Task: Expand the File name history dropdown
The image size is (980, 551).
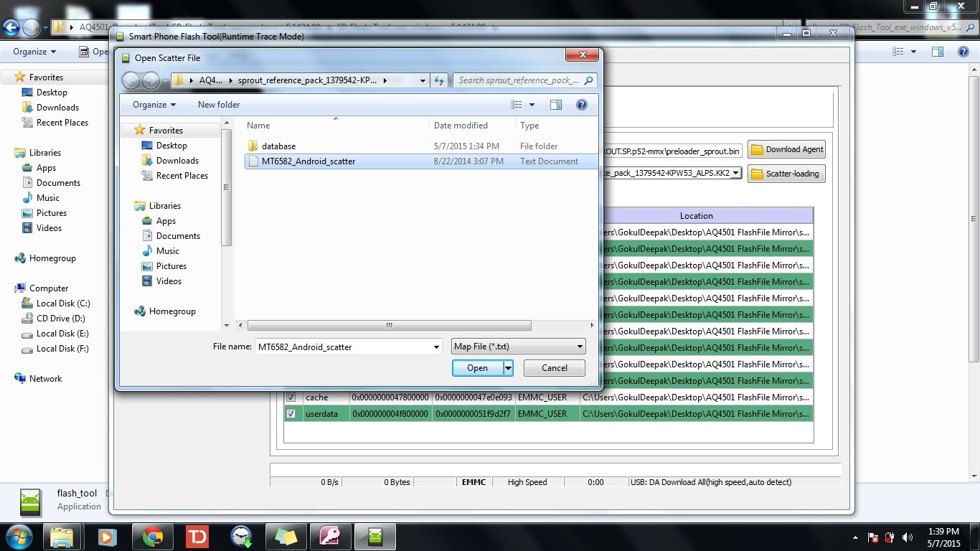Action: click(436, 347)
